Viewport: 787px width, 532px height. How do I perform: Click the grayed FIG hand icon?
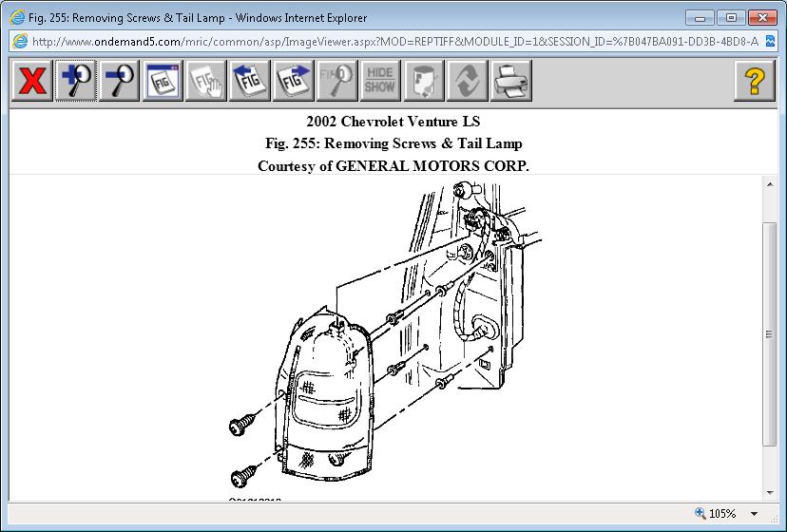206,81
